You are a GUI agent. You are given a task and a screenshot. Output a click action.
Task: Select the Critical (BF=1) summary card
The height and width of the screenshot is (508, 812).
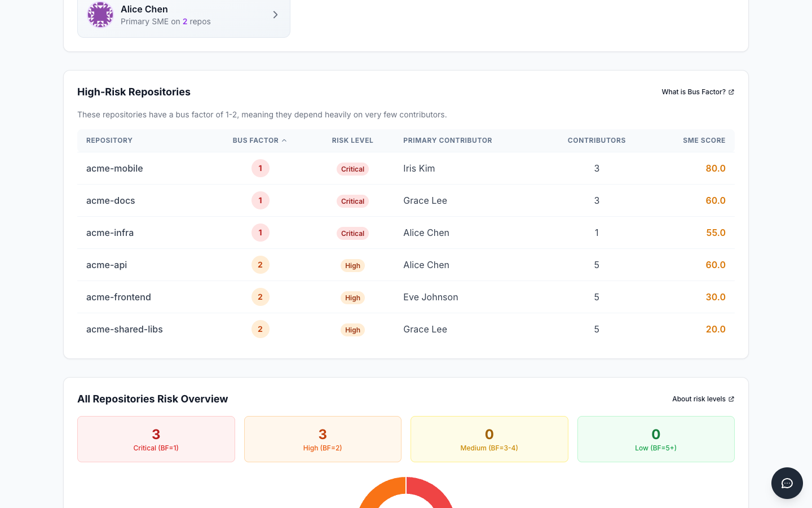(x=156, y=439)
